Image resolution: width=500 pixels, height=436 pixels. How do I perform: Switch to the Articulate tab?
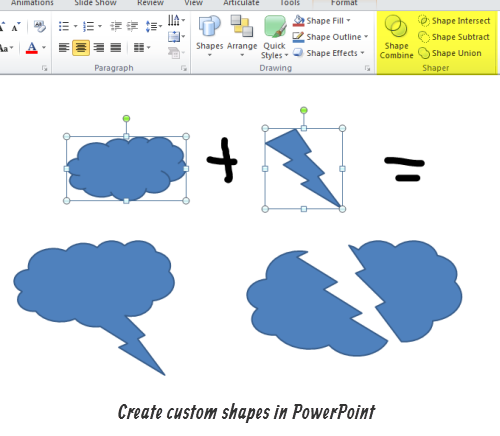[241, 3]
